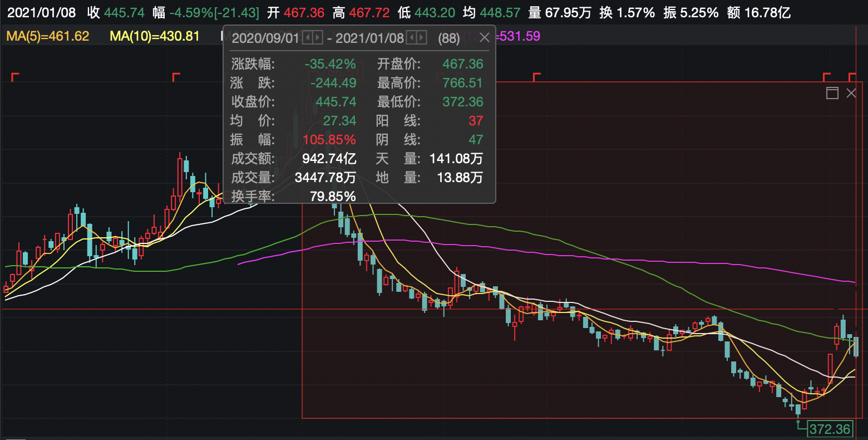Click the window icon in the selection area
Image resolution: width=868 pixels, height=440 pixels.
point(832,93)
